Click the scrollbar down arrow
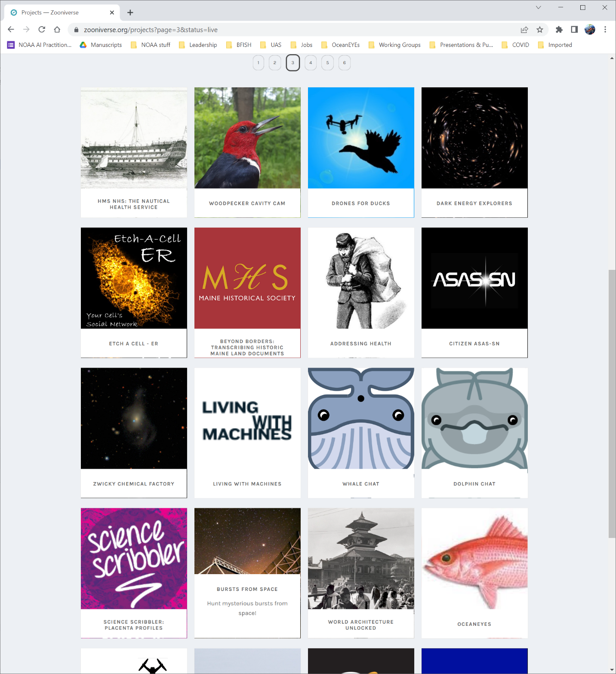Screen dimensions: 616x674 pyautogui.click(x=612, y=670)
